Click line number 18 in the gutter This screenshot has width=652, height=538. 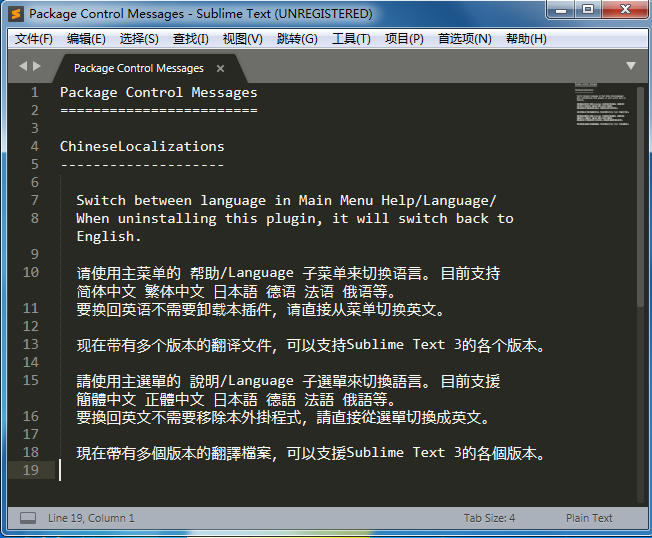[x=31, y=452]
